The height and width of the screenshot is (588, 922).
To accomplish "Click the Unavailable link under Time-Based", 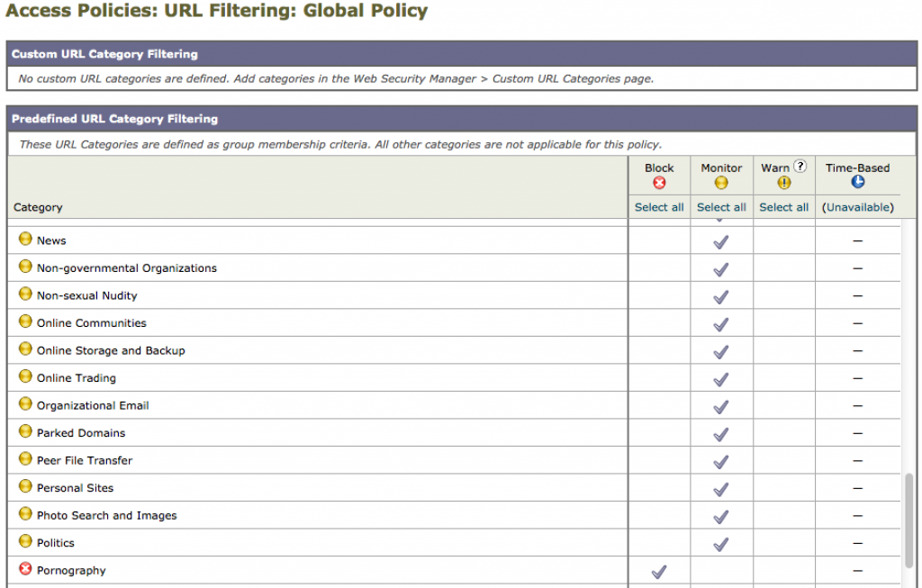I will point(857,207).
